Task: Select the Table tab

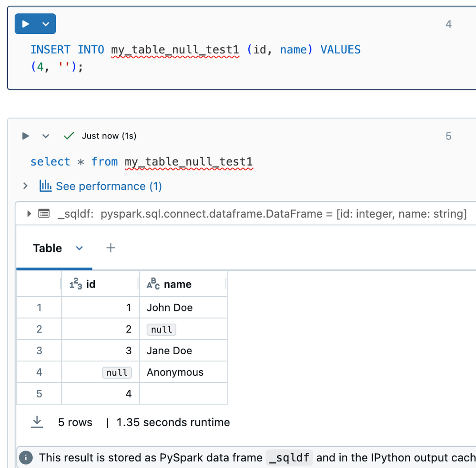Action: coord(48,248)
